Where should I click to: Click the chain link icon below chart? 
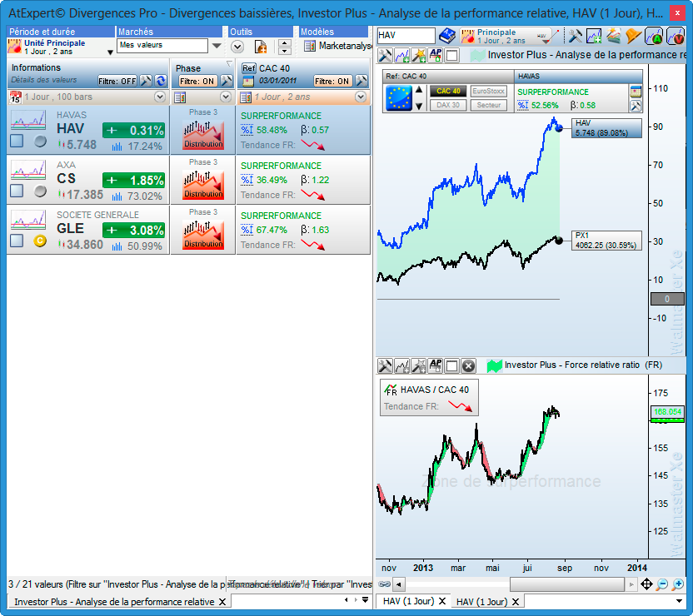[384, 584]
